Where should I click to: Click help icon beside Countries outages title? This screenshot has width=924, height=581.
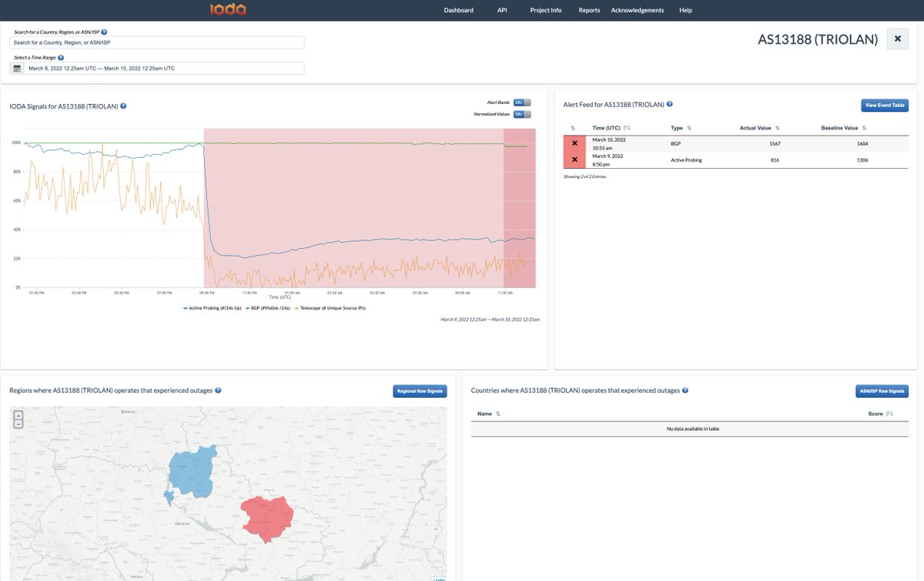click(685, 391)
